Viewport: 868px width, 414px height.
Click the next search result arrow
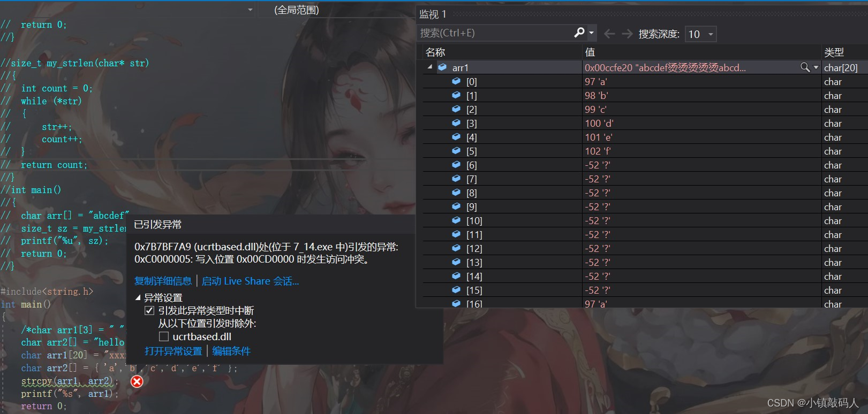[627, 34]
